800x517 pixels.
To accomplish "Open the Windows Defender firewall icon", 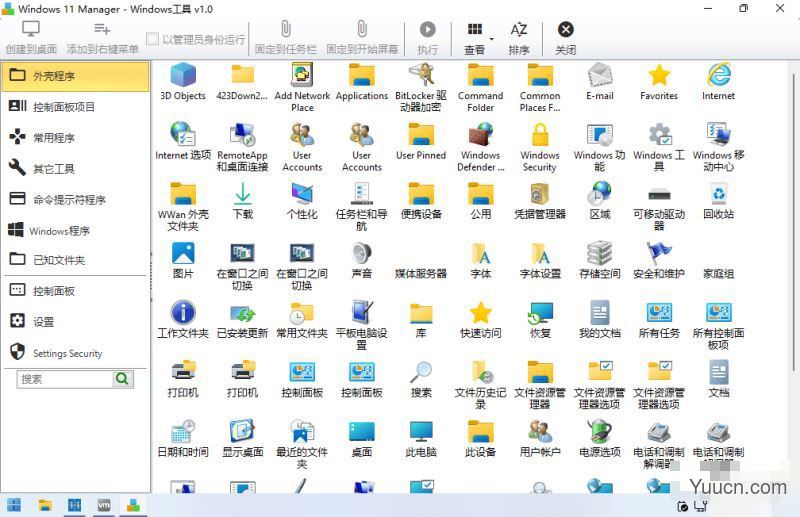I will pyautogui.click(x=481, y=147).
